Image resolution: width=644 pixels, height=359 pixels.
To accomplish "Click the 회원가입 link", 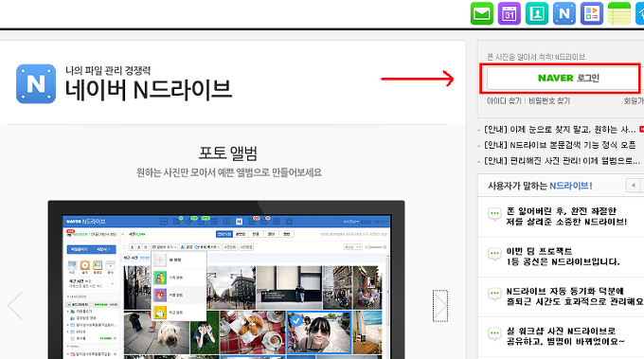I will (634, 101).
